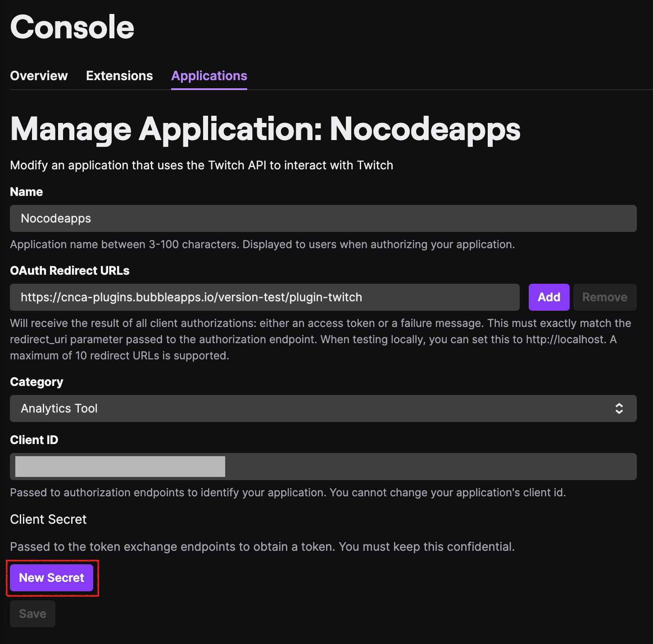Click the redacted gray Client ID block
Image resolution: width=653 pixels, height=644 pixels.
click(x=120, y=467)
